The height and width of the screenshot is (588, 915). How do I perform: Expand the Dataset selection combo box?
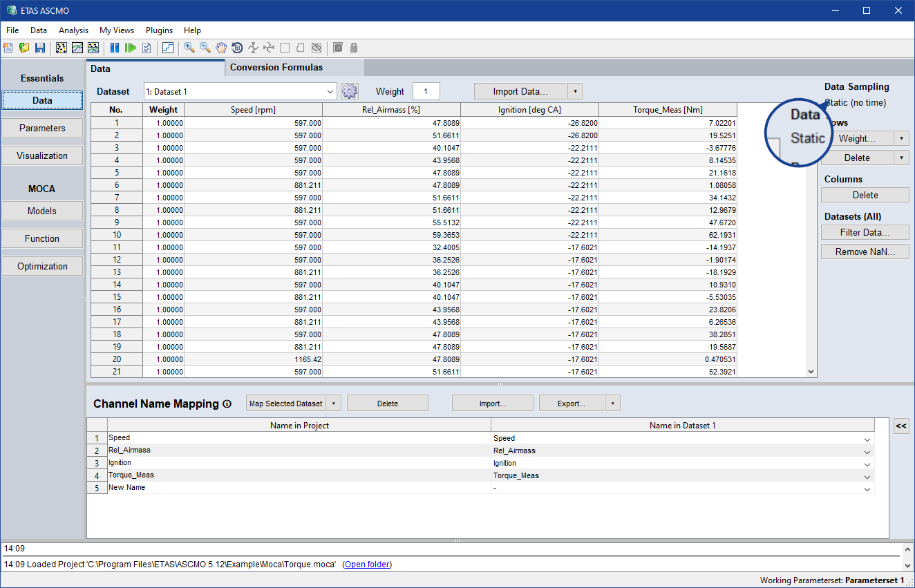point(330,91)
